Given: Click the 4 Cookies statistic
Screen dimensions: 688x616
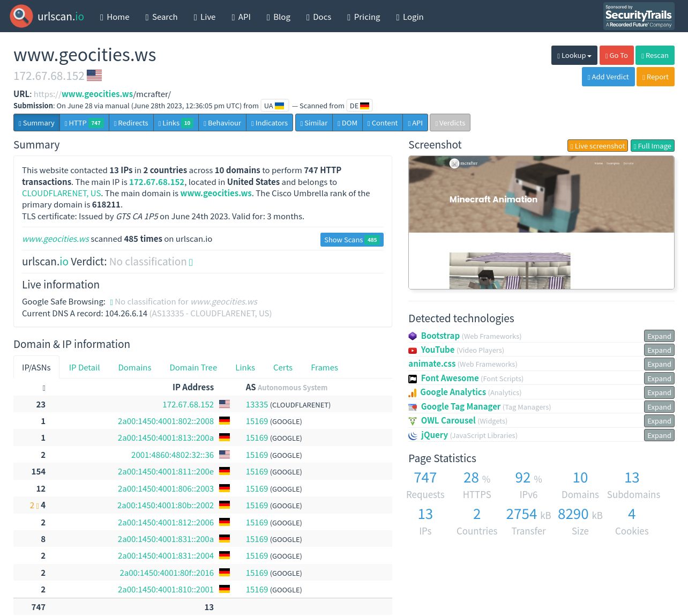Looking at the screenshot, I should coord(632,522).
